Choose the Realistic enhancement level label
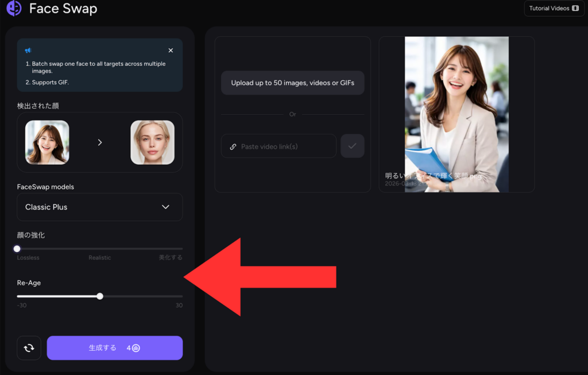This screenshot has height=375, width=588. click(99, 258)
